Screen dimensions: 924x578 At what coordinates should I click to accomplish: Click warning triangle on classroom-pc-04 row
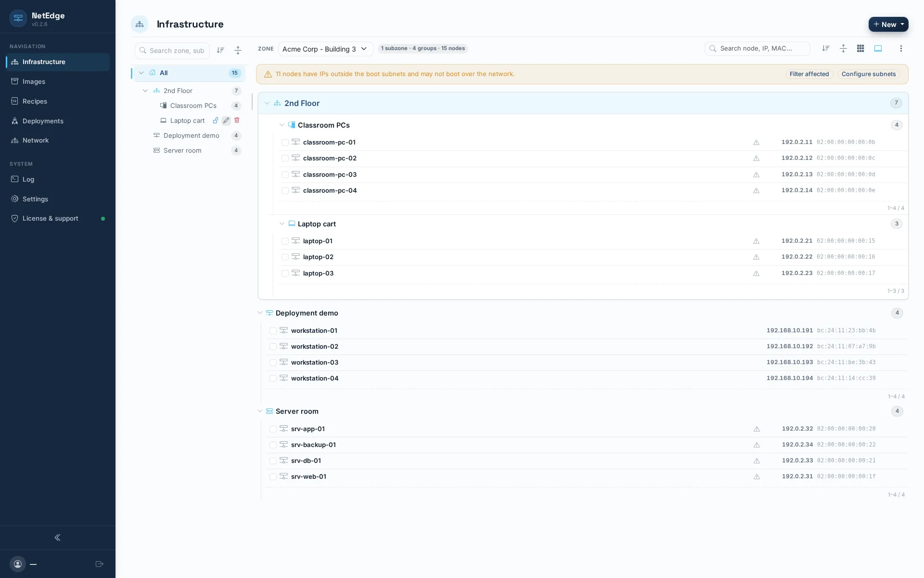(x=756, y=191)
